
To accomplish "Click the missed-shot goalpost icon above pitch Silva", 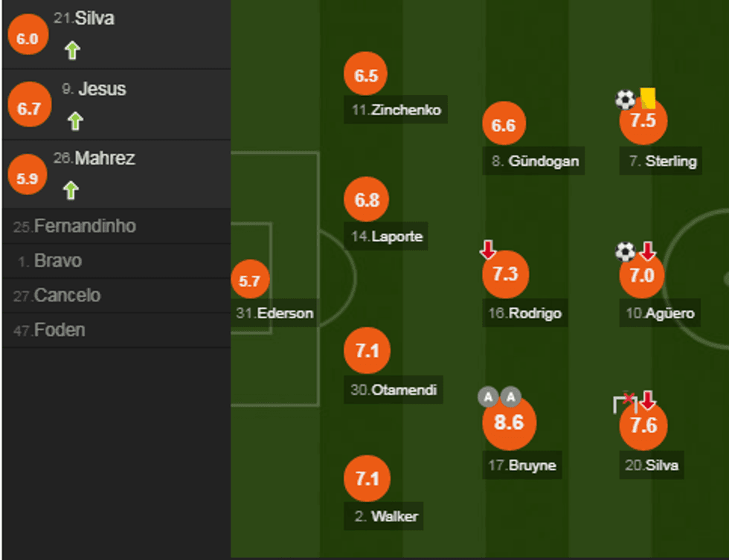I will click(x=625, y=403).
